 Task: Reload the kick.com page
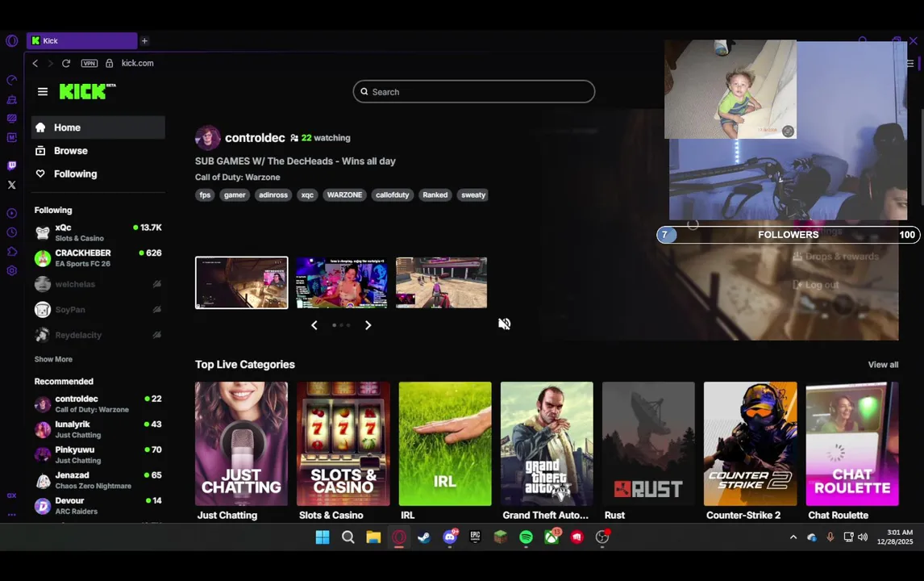(66, 63)
